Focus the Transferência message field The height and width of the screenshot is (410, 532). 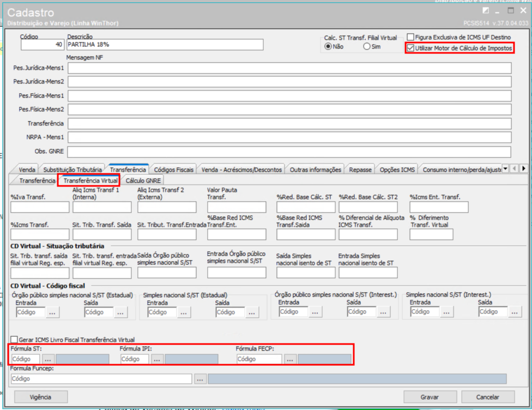[289, 124]
